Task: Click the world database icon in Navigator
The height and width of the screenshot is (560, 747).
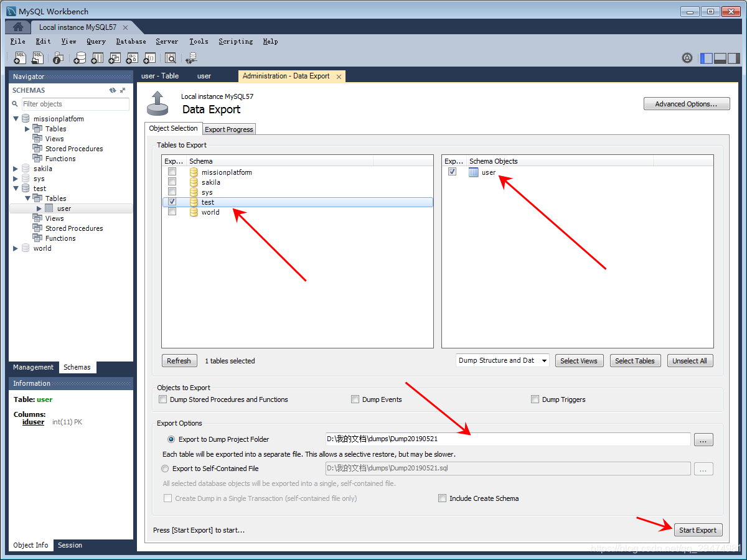Action: tap(26, 248)
